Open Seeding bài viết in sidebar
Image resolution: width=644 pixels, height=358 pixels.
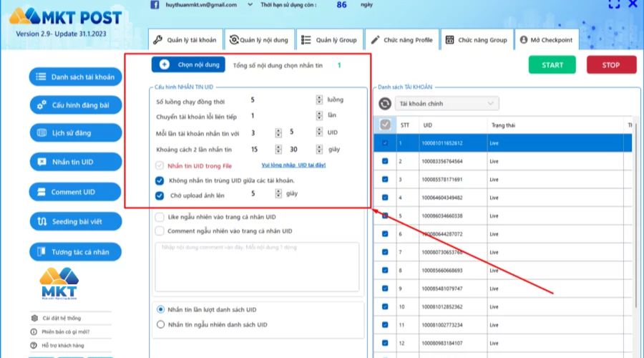pos(76,221)
